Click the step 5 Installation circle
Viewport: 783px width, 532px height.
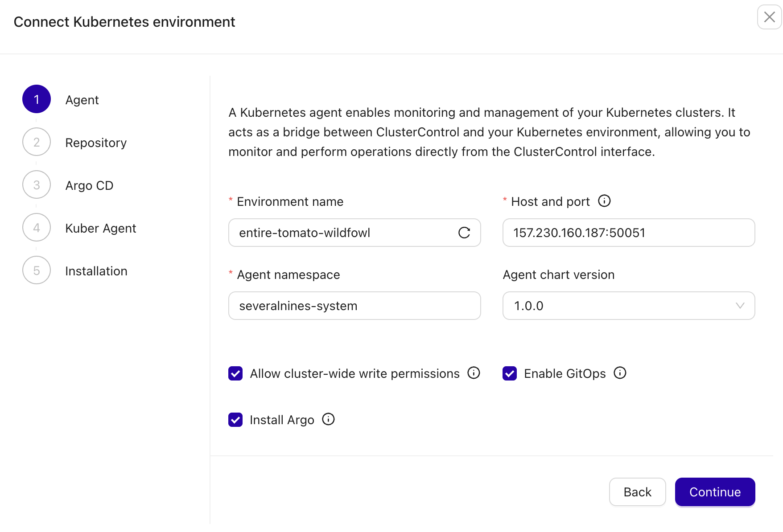36,270
